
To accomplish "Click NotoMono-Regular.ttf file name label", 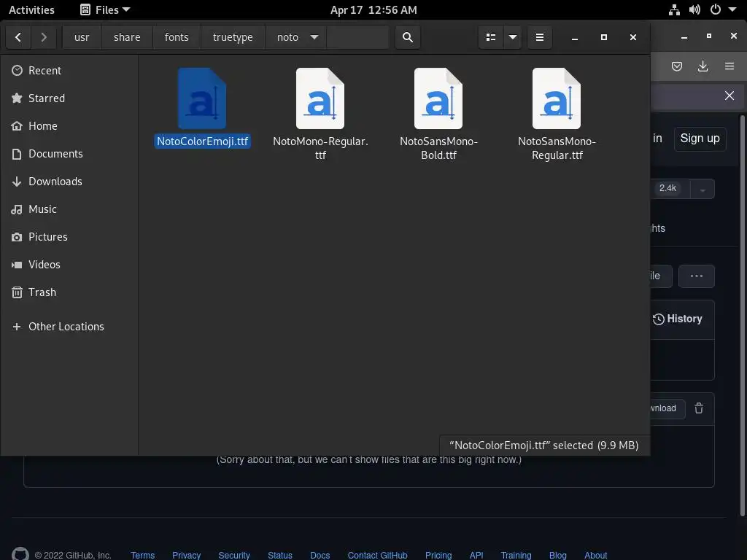I will click(320, 148).
